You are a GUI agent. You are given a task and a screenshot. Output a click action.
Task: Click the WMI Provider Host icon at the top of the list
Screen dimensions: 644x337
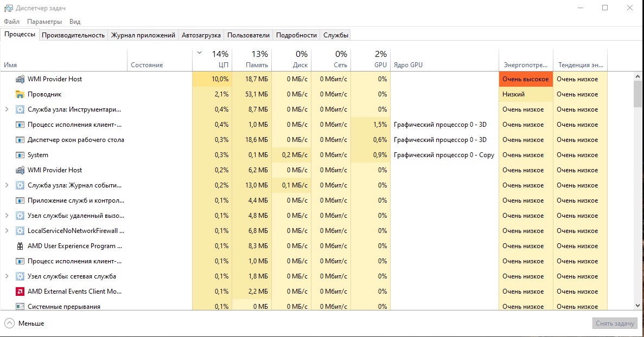(x=20, y=79)
